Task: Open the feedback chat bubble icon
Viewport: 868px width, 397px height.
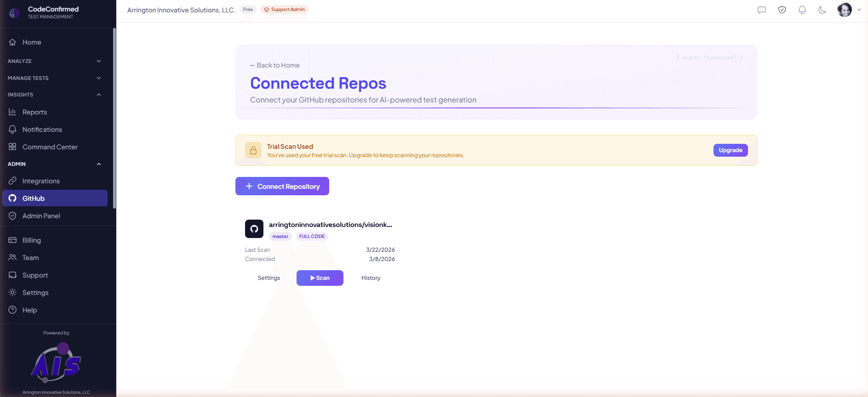Action: point(761,9)
